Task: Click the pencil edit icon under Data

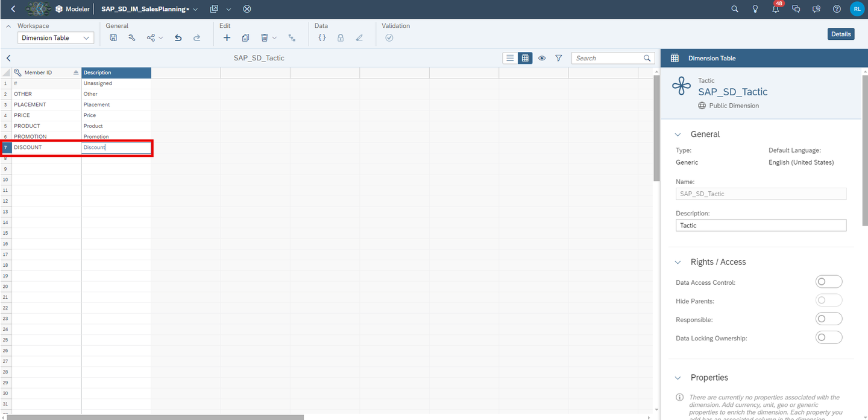Action: coord(359,38)
